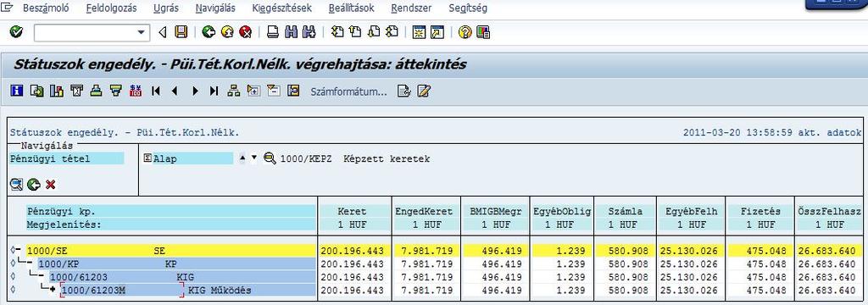Click the red Cancel icon
This screenshot has width=868, height=305.
[x=245, y=33]
